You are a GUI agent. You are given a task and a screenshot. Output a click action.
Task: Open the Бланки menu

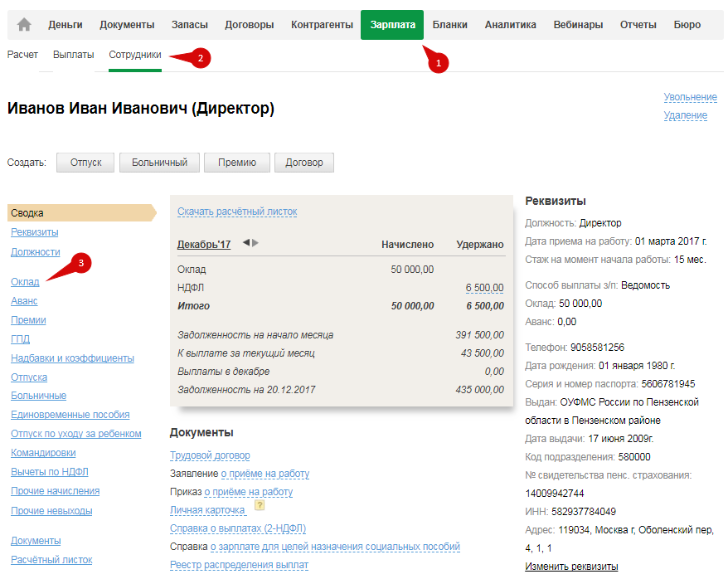point(450,25)
